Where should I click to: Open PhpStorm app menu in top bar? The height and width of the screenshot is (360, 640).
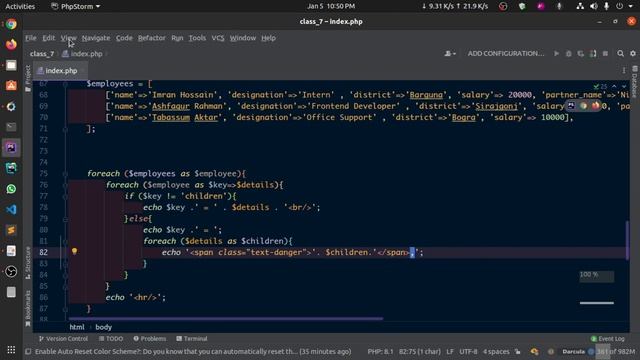pos(76,6)
